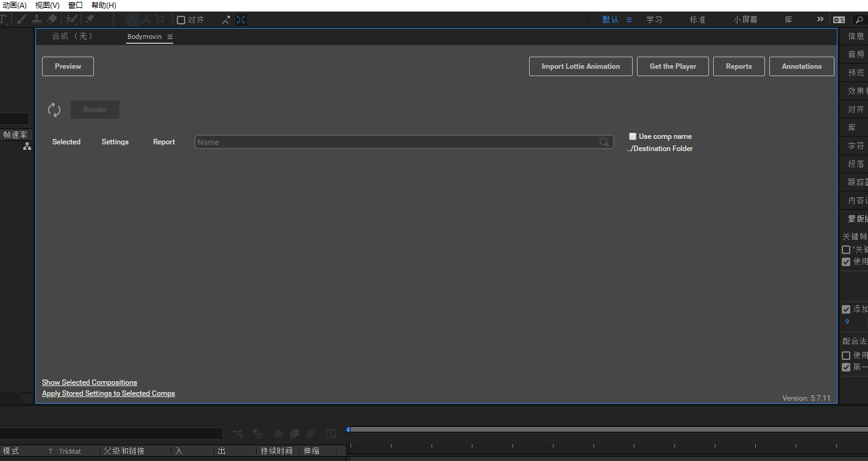The height and width of the screenshot is (461, 868).
Task: Select the Clone Stamp tool
Action: point(37,19)
